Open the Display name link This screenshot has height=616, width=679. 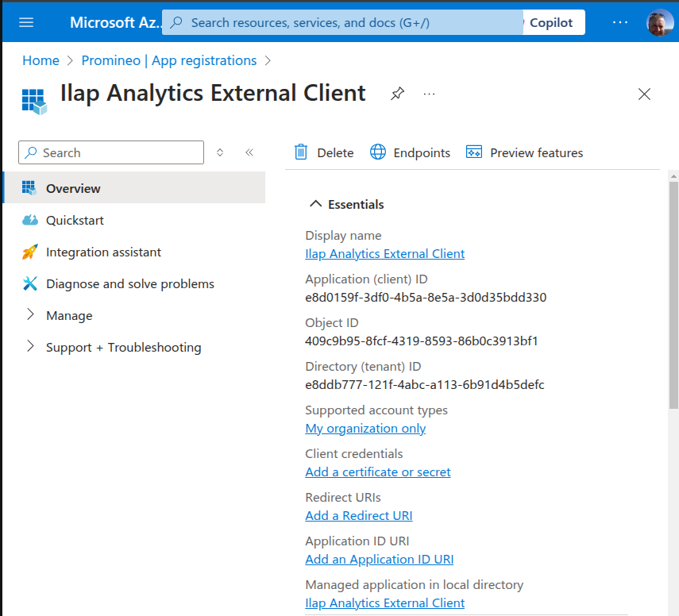point(384,254)
